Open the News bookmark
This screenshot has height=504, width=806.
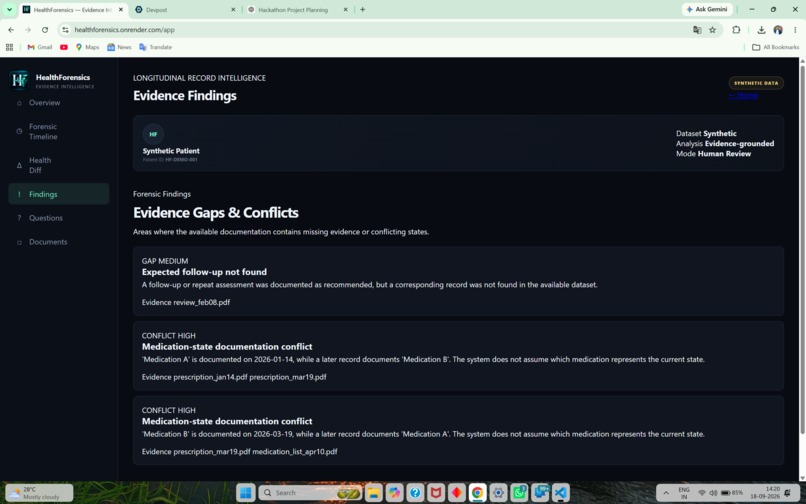pos(119,47)
